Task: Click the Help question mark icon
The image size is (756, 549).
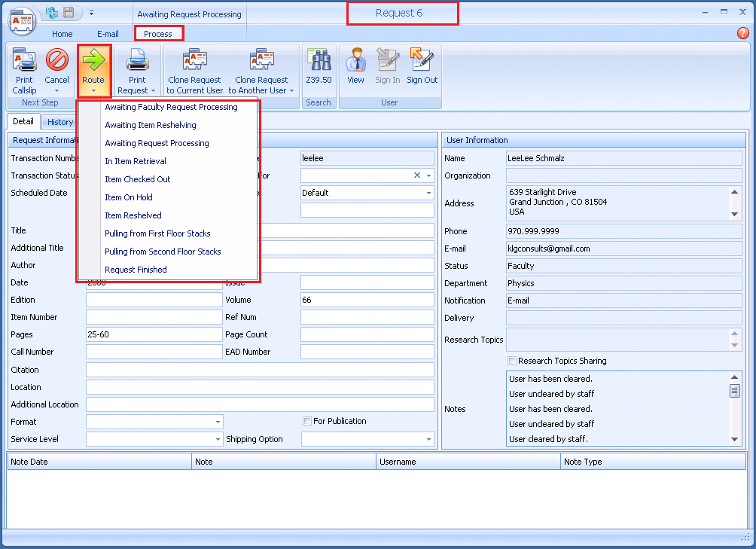Action: (x=742, y=33)
